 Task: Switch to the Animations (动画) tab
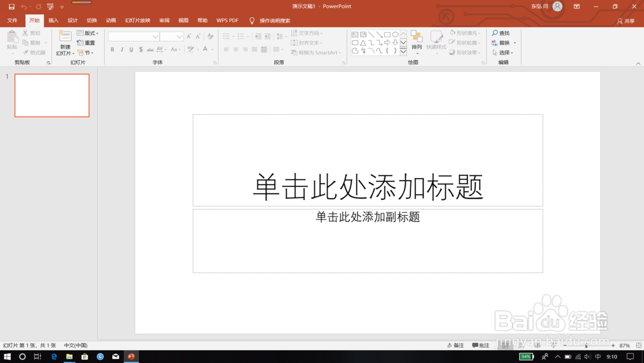111,21
